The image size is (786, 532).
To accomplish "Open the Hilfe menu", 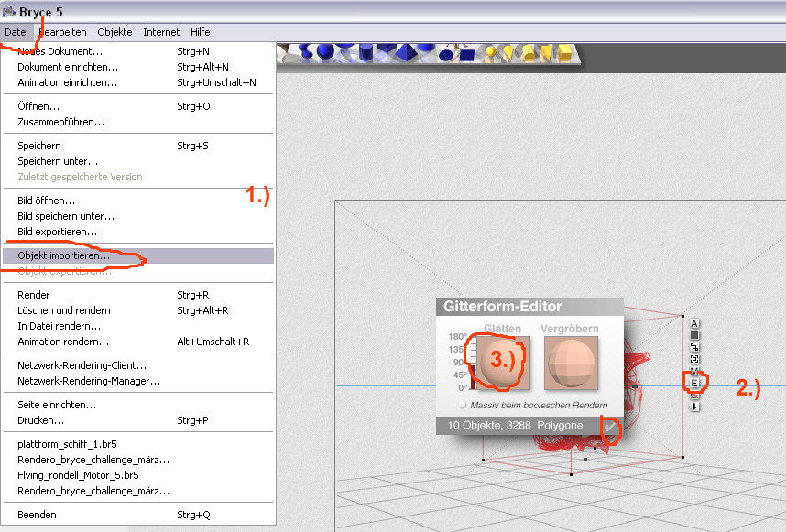I will coord(200,32).
